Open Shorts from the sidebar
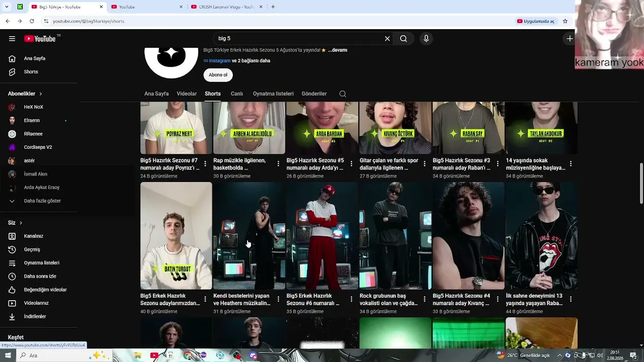 31,72
